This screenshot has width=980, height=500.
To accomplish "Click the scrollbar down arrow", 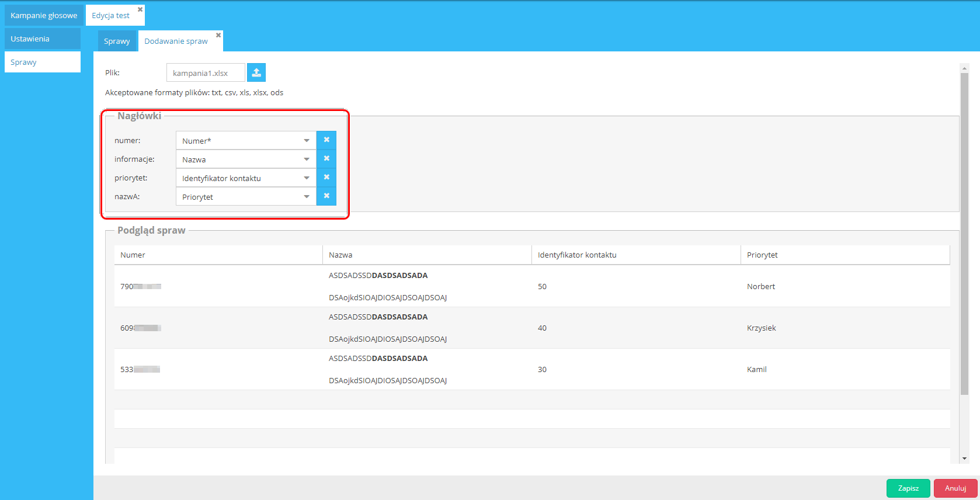I will click(965, 459).
